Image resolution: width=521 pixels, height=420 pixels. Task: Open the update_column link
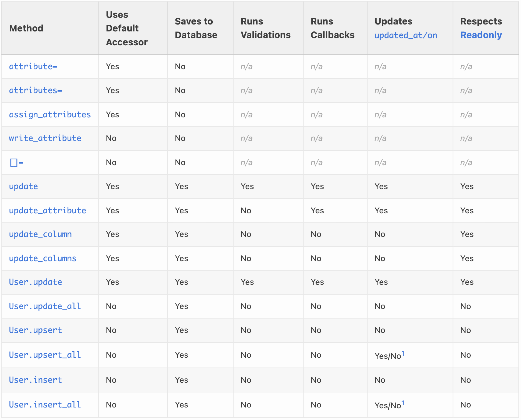point(40,234)
